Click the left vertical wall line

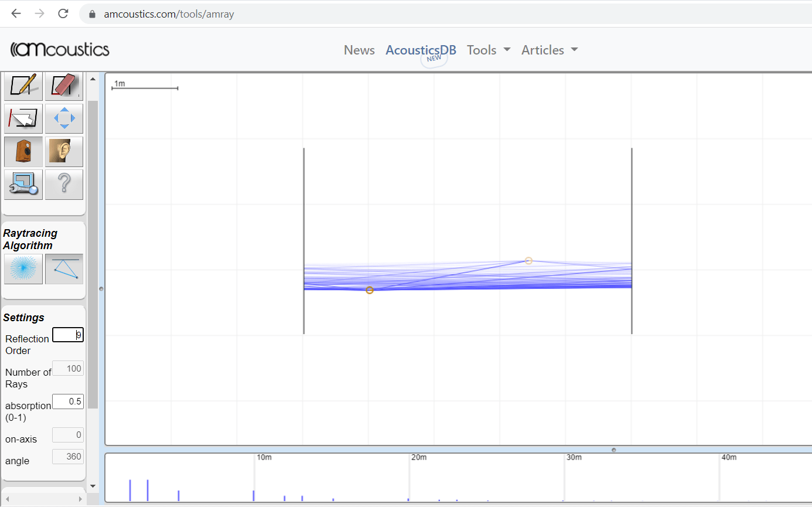pyautogui.click(x=303, y=241)
